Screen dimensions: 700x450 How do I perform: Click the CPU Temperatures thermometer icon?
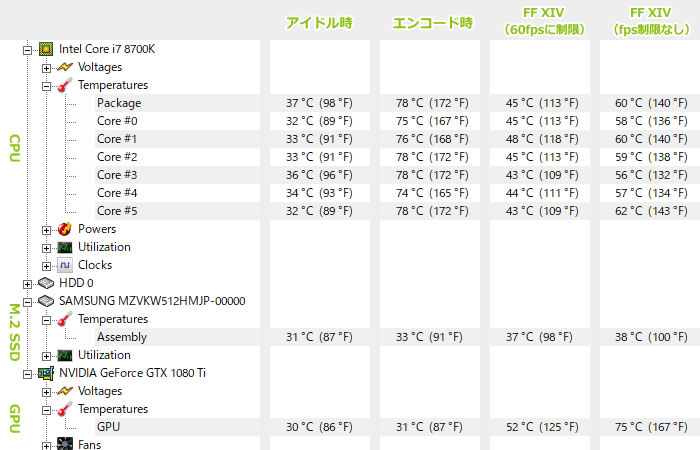point(65,85)
